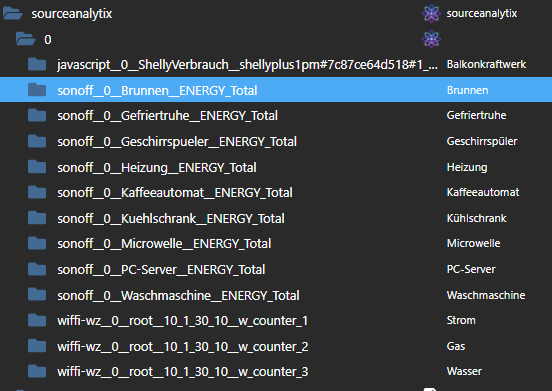
Task: Click the Wasser name cell
Action: [x=464, y=372]
